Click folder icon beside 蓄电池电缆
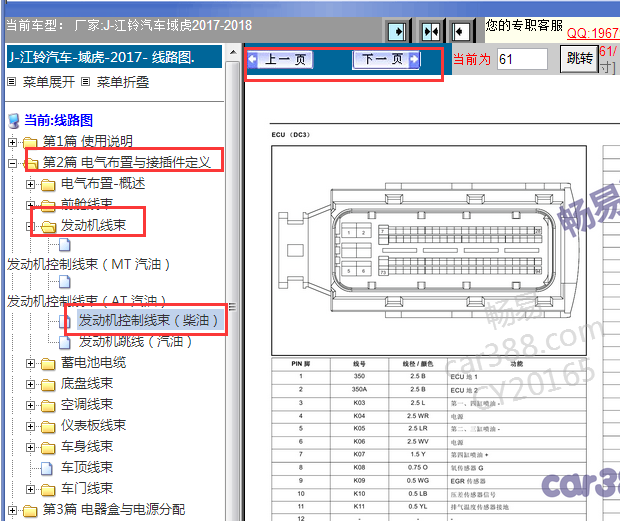 point(48,364)
